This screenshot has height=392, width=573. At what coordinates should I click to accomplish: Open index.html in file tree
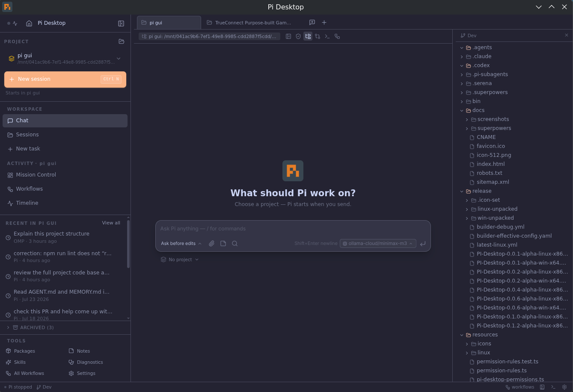pyautogui.click(x=490, y=164)
